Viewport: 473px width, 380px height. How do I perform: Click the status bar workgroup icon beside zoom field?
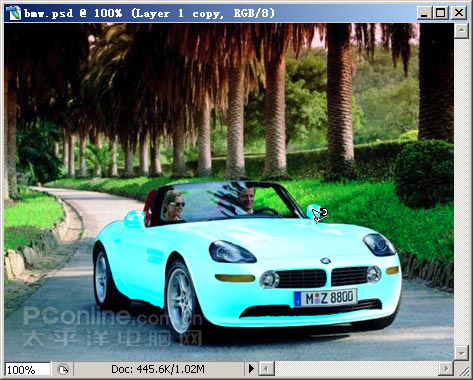(63, 369)
